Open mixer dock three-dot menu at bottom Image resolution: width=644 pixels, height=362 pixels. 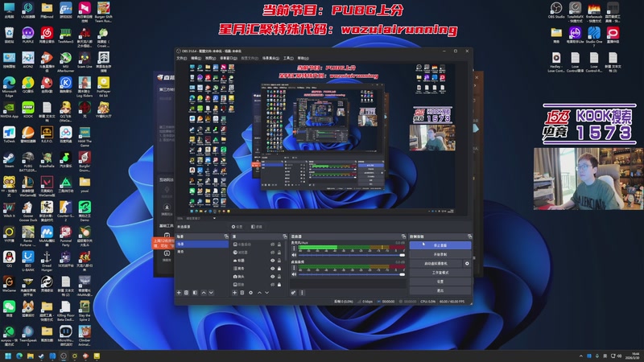click(x=302, y=293)
